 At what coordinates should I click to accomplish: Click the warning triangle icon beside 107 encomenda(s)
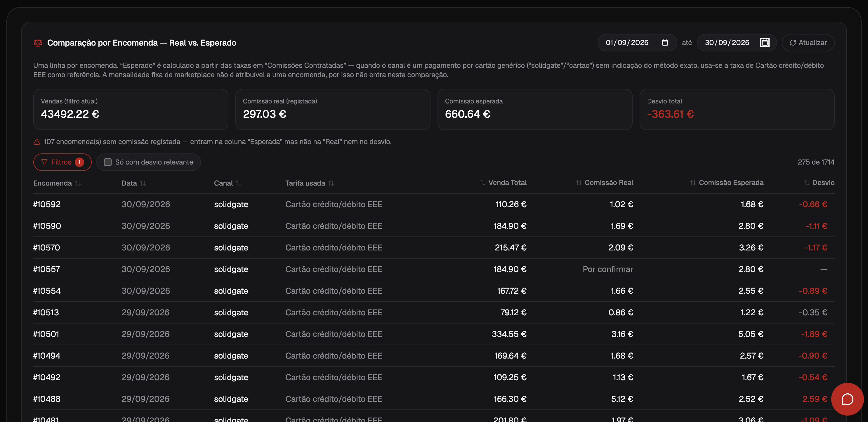(x=37, y=142)
